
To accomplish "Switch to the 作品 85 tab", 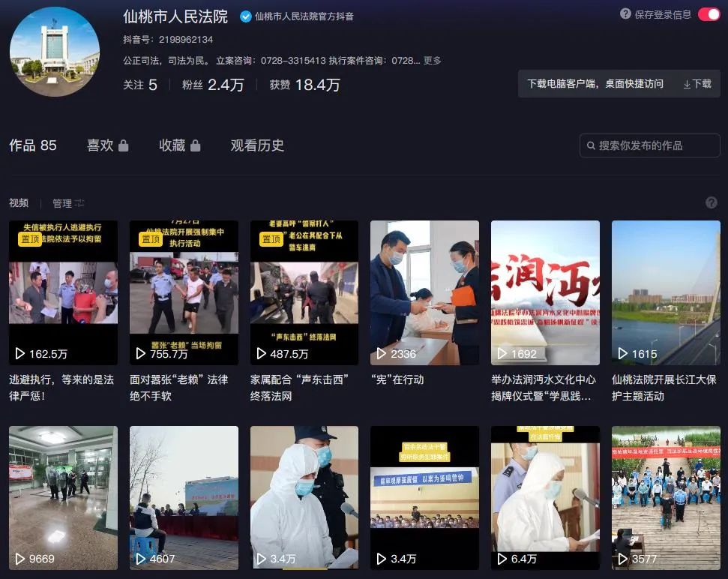I will (x=32, y=145).
